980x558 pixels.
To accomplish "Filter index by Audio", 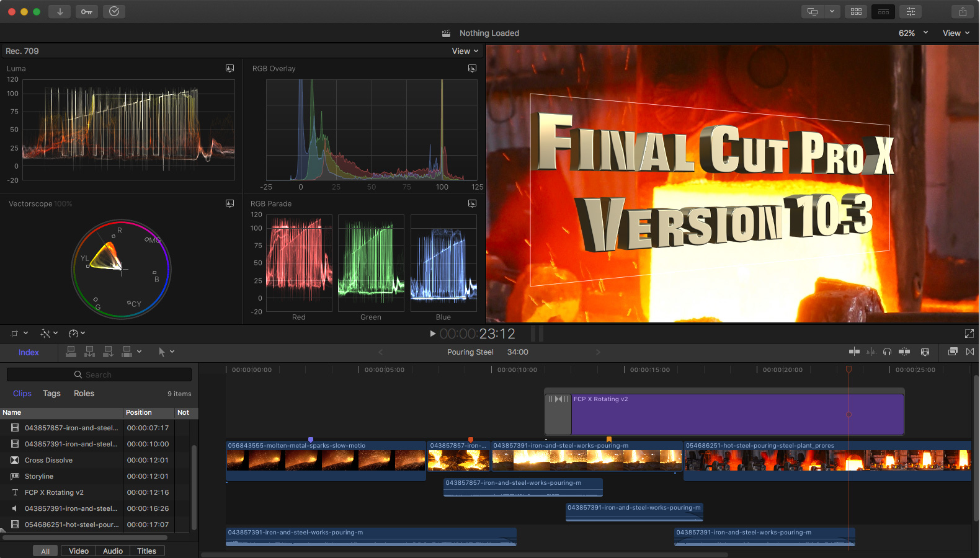I will pyautogui.click(x=113, y=551).
